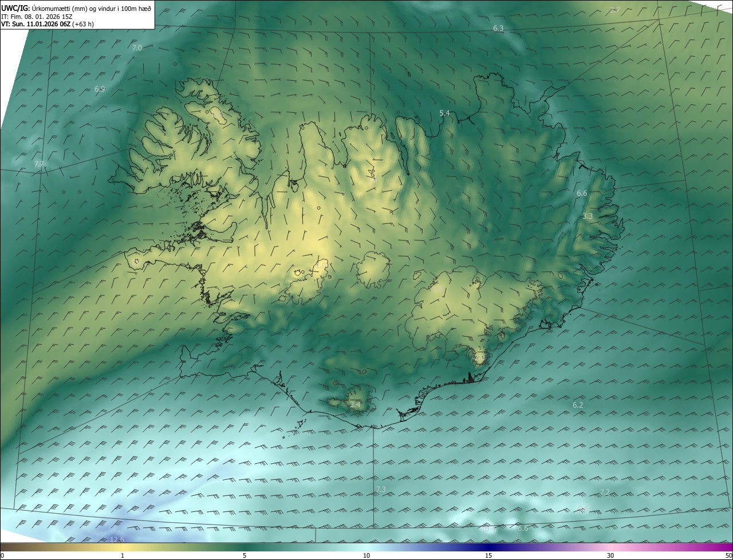Click the 12.6 value on the map
This screenshot has width=733, height=560.
tap(117, 539)
